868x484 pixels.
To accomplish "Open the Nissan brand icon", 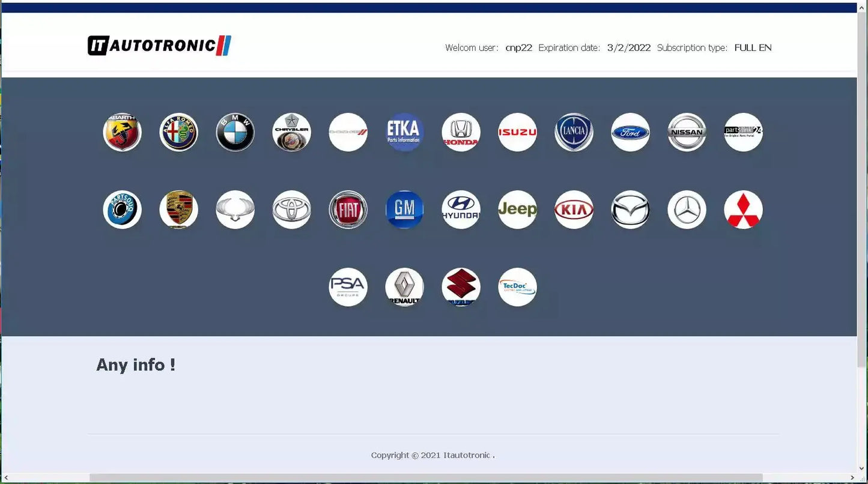I will [x=687, y=132].
